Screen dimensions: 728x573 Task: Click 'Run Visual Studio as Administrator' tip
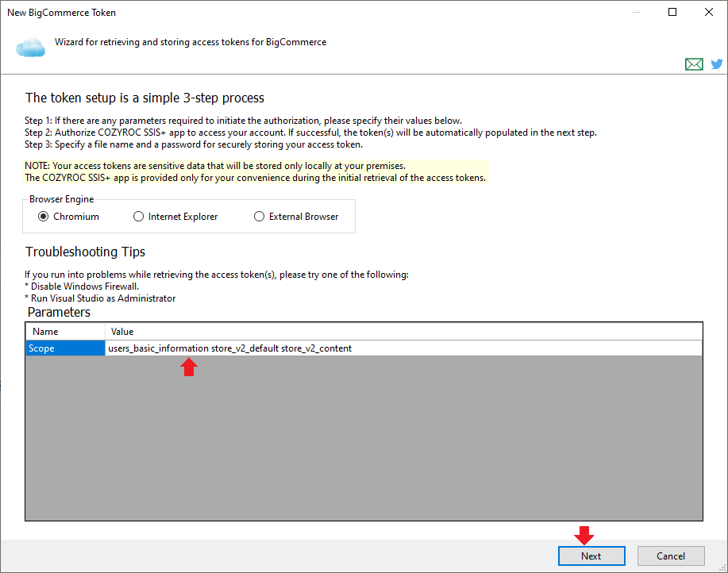(100, 298)
